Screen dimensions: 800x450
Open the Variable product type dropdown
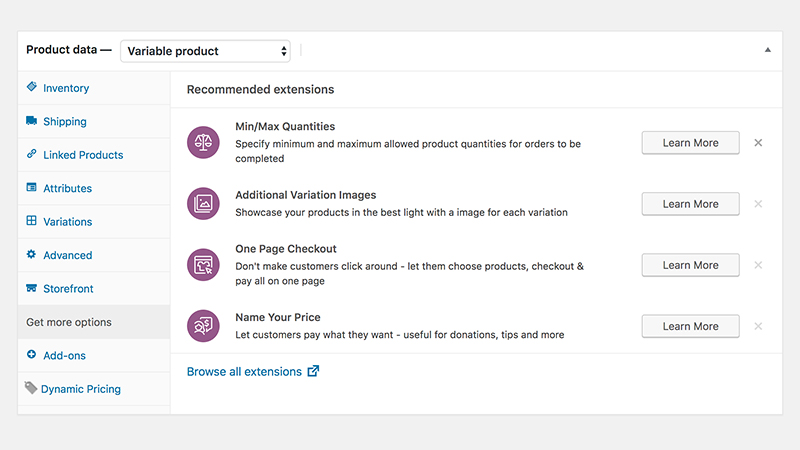coord(205,51)
